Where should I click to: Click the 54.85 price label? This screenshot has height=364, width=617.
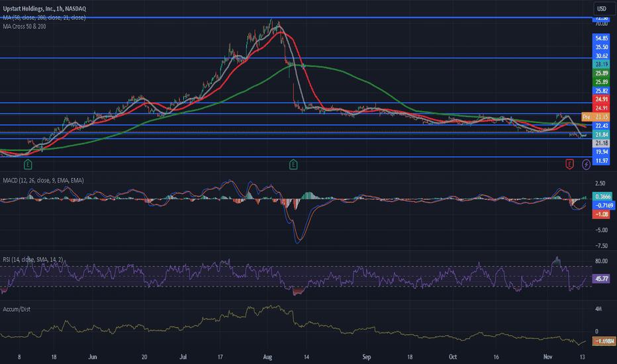click(x=601, y=38)
